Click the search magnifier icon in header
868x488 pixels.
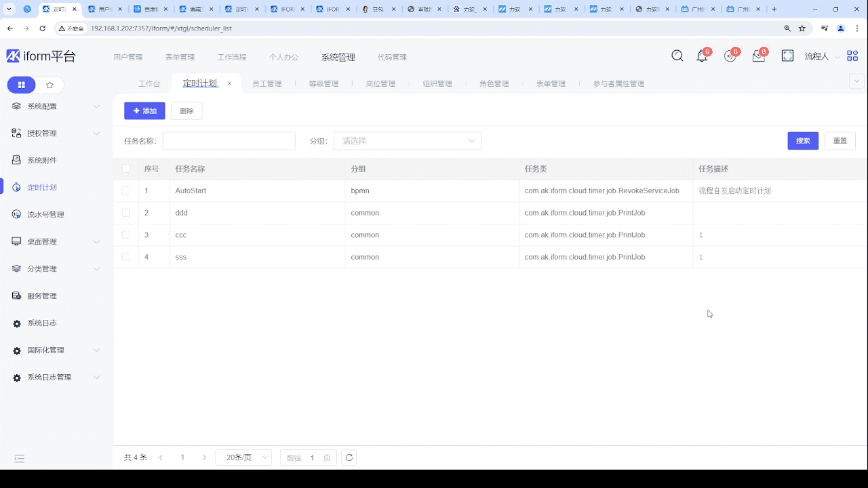pyautogui.click(x=677, y=56)
